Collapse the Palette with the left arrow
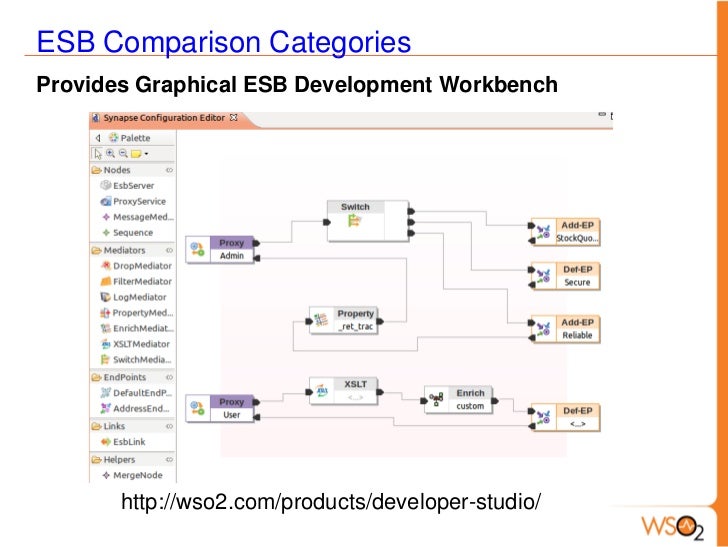This screenshot has height=547, width=728. 98,138
